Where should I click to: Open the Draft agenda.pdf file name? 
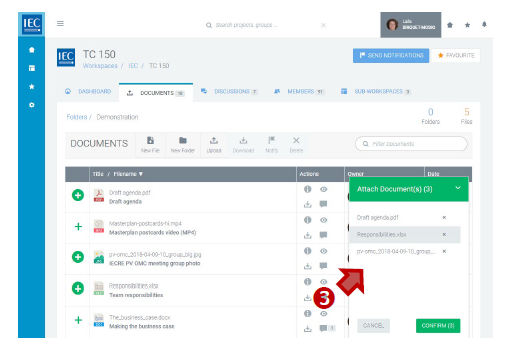(130, 193)
